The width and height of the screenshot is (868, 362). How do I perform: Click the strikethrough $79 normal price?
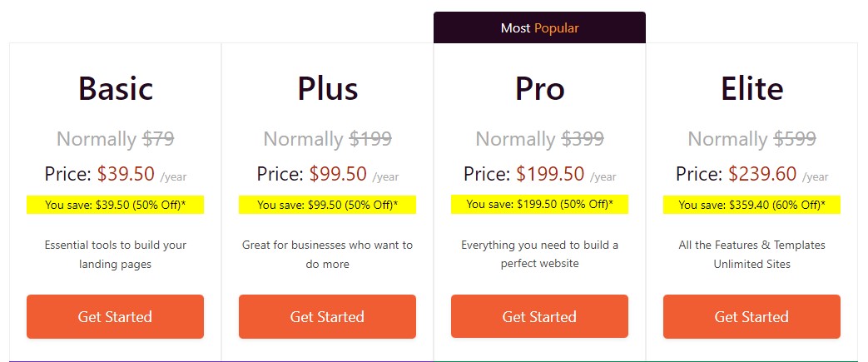click(x=159, y=138)
